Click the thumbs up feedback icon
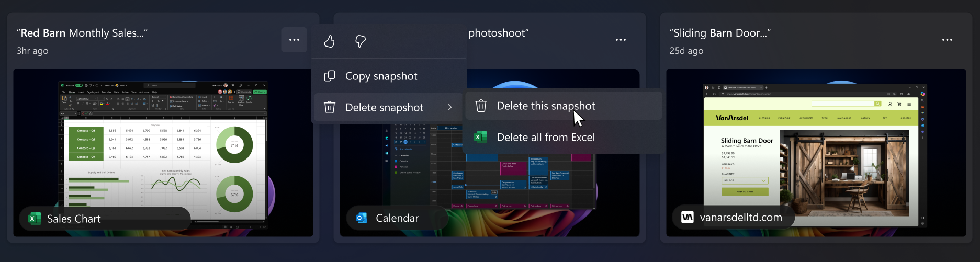 pos(329,41)
